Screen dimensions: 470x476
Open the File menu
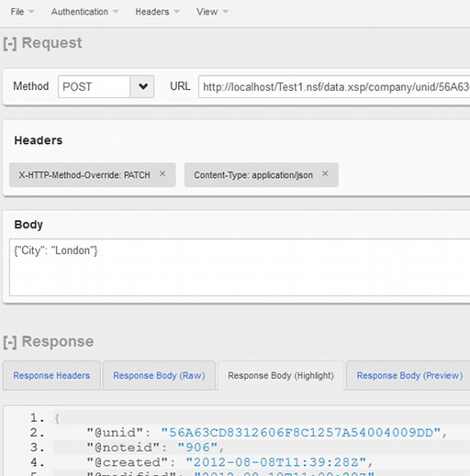22,12
